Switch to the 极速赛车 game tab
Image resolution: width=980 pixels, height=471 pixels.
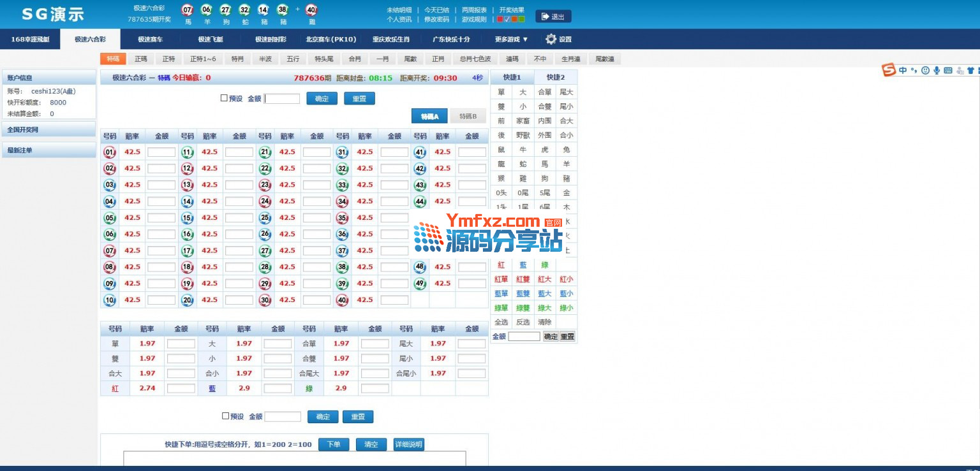click(150, 40)
